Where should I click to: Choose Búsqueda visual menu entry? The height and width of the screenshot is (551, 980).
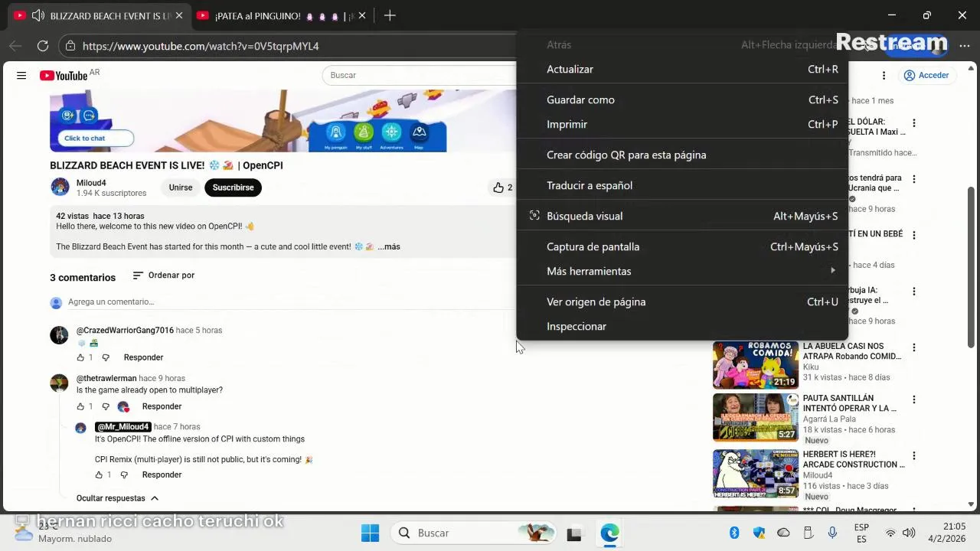682,216
